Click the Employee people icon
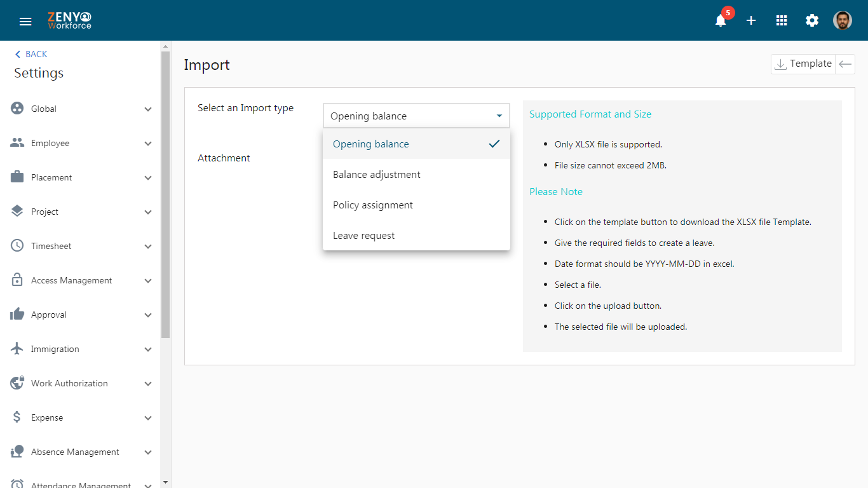The image size is (868, 488). [17, 143]
